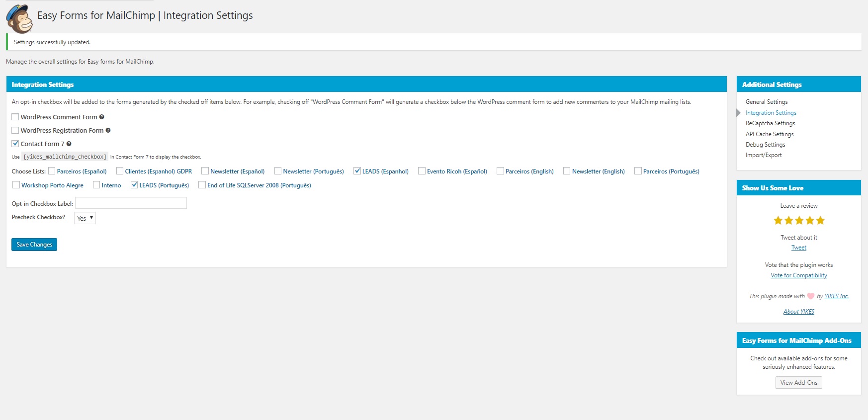This screenshot has height=420, width=868.
Task: Click the five-star review rating
Action: pyautogui.click(x=799, y=220)
